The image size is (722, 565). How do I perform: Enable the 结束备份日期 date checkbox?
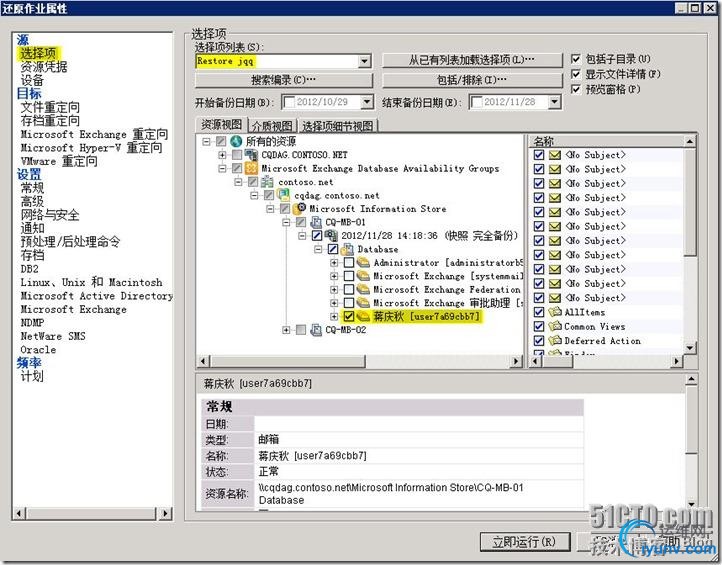coord(477,102)
